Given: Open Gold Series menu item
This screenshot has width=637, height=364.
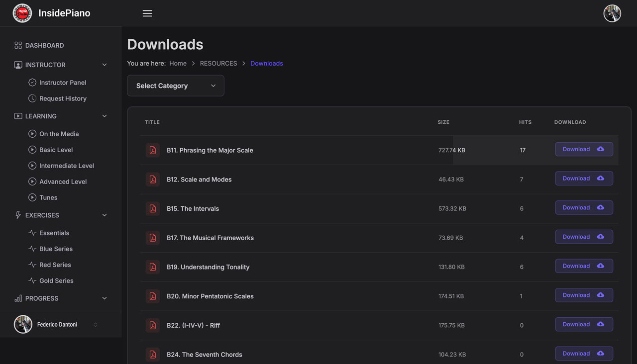Looking at the screenshot, I should click(56, 280).
